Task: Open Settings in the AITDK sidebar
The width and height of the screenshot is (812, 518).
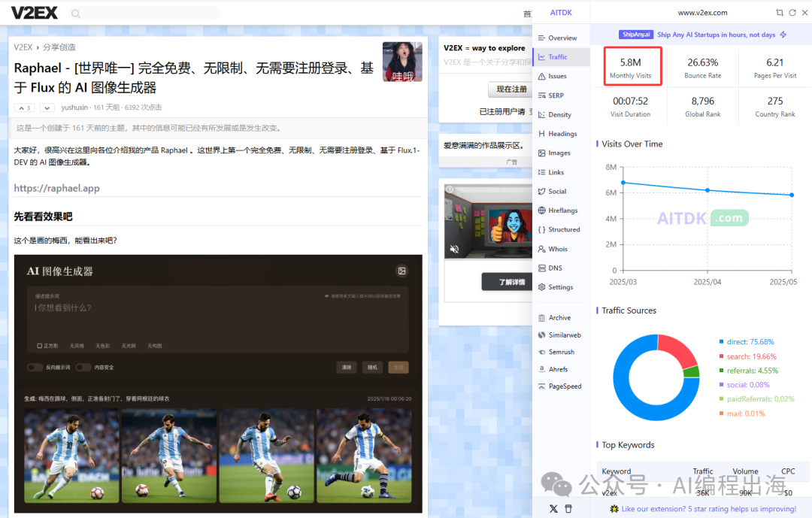Action: pyautogui.click(x=560, y=287)
